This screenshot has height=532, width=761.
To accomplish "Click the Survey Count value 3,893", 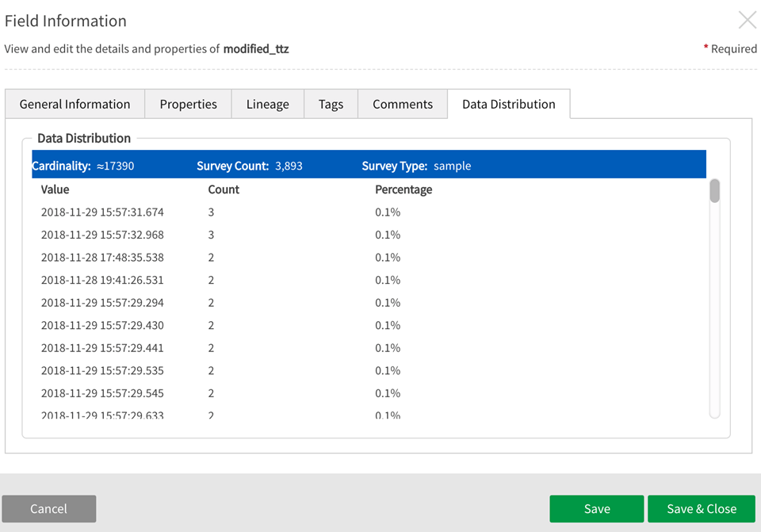I will click(289, 166).
